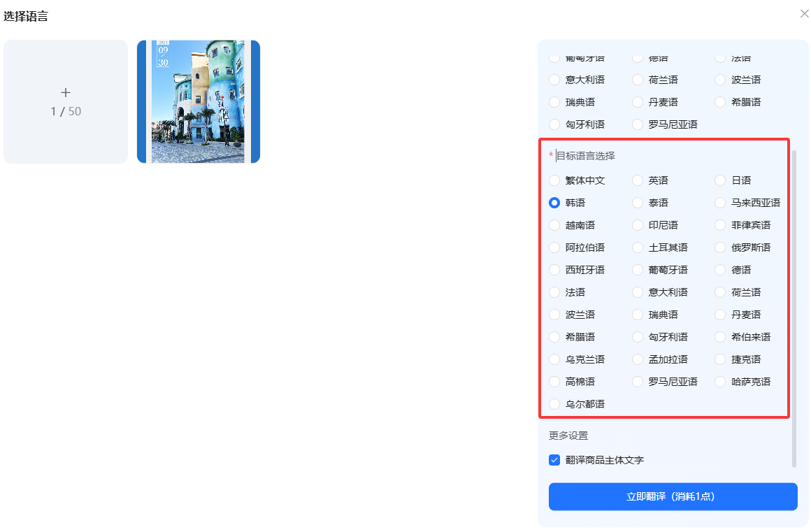Image resolution: width=811 pixels, height=532 pixels.
Task: Select 印尼语 radio button
Action: tap(638, 225)
